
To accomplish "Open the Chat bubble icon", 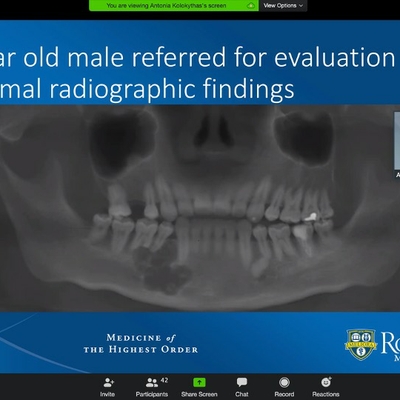I will pos(242,382).
